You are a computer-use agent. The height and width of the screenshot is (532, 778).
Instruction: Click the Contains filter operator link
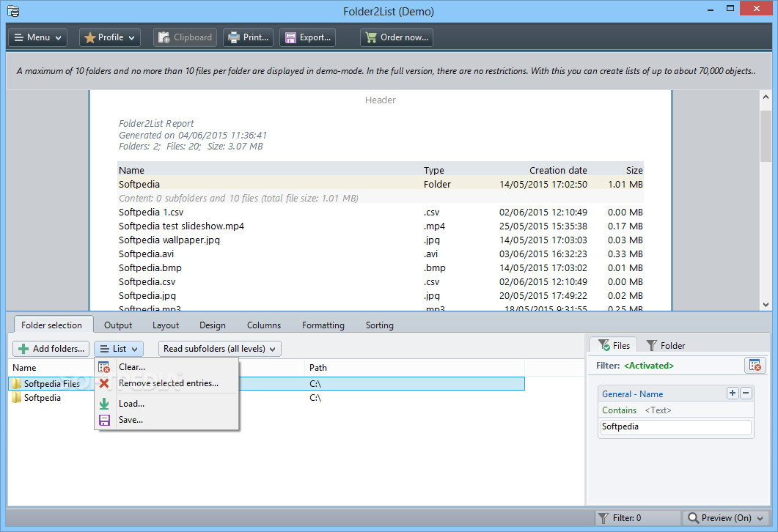click(619, 410)
